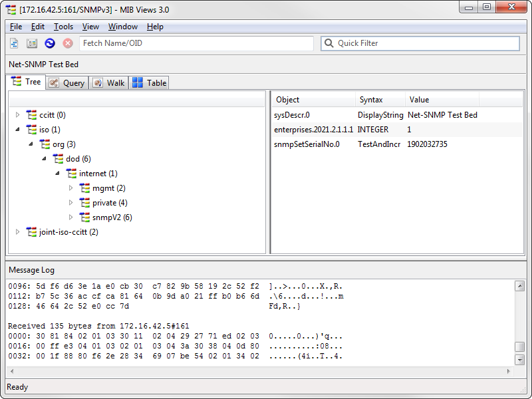Open the Edit menu
Image resolution: width=532 pixels, height=399 pixels.
[x=38, y=27]
